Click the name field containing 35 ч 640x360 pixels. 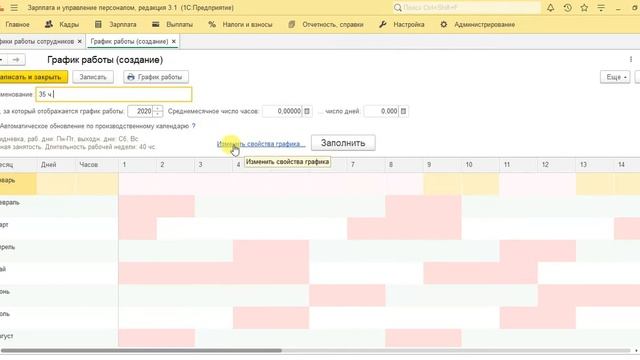[113, 94]
